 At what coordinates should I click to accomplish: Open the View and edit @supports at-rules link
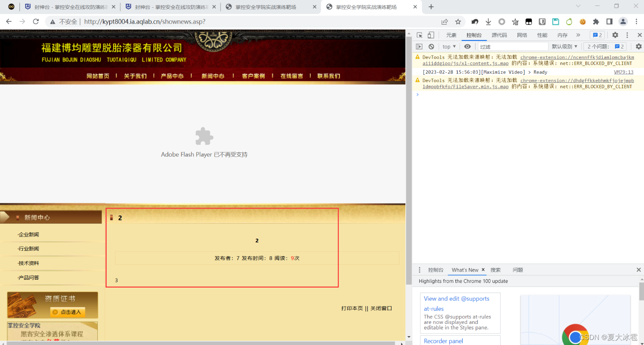pos(457,304)
